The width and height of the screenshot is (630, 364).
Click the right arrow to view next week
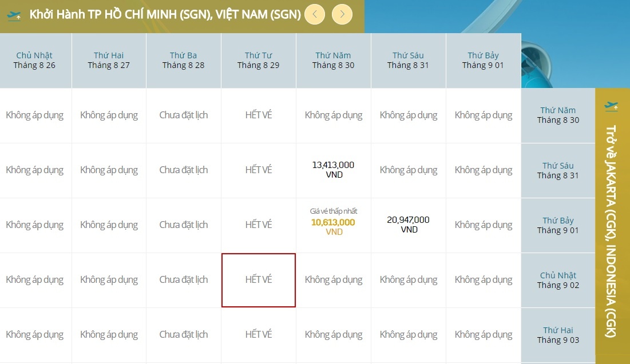pos(342,14)
